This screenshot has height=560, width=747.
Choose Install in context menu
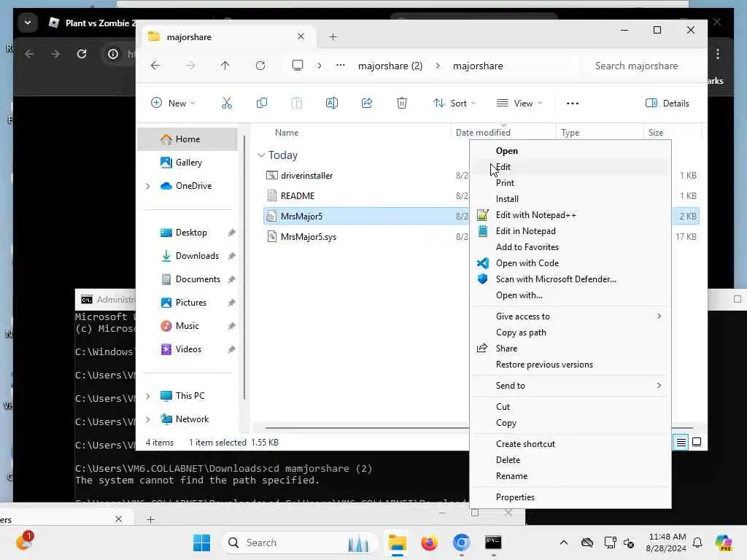tap(570, 199)
